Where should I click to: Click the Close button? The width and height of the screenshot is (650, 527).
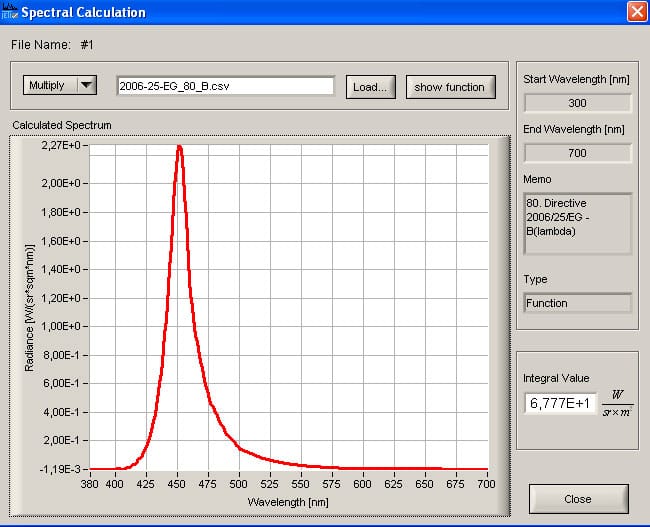tap(579, 499)
